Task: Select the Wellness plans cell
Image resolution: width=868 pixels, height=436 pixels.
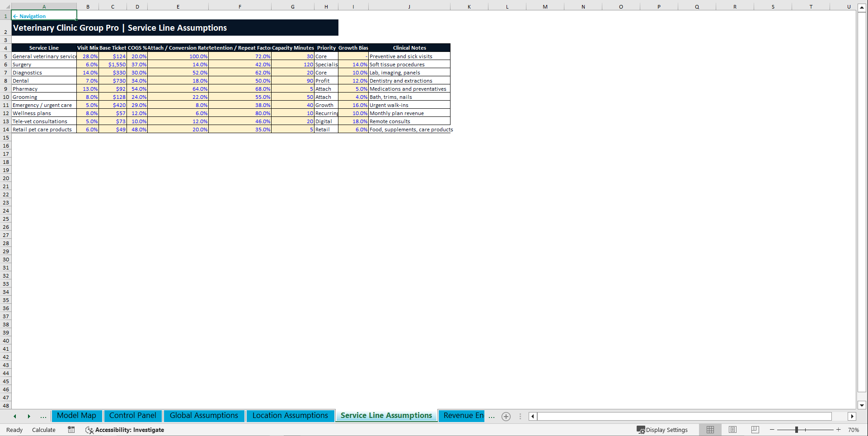Action: [x=44, y=113]
